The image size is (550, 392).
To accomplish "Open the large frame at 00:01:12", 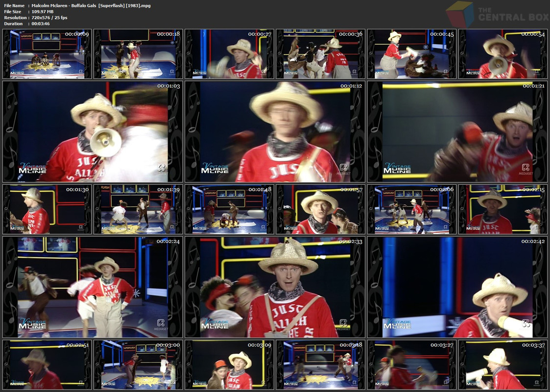I will tap(275, 132).
